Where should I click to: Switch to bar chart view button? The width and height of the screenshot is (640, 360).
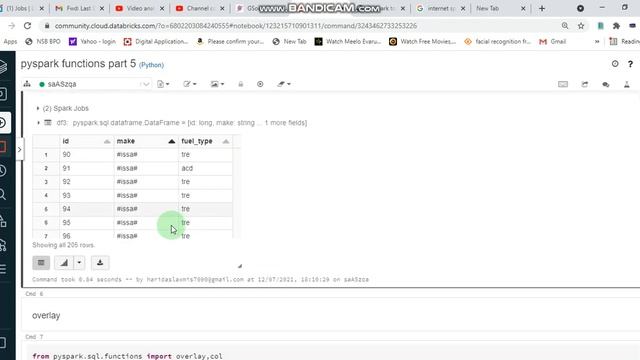click(64, 263)
